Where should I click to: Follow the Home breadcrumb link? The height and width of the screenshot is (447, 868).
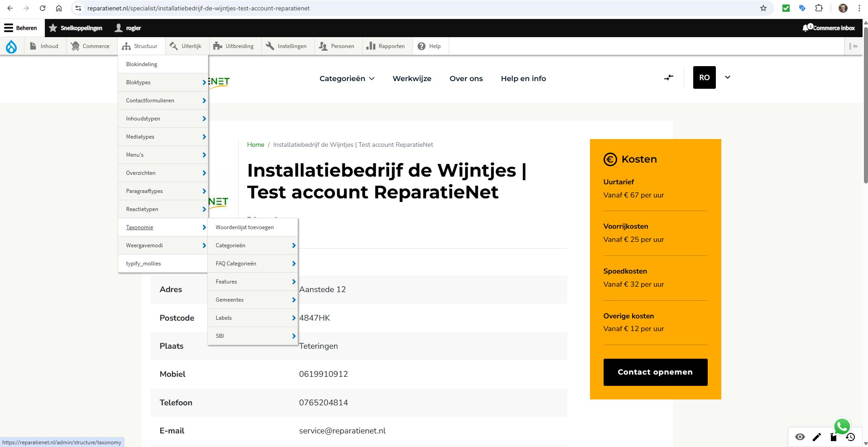click(x=255, y=144)
